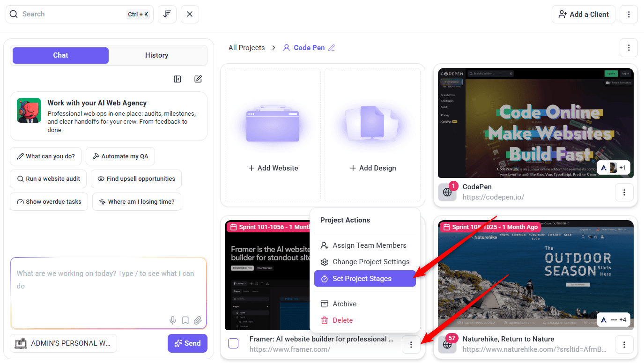View team avatars with +1 on CodePen

point(614,168)
